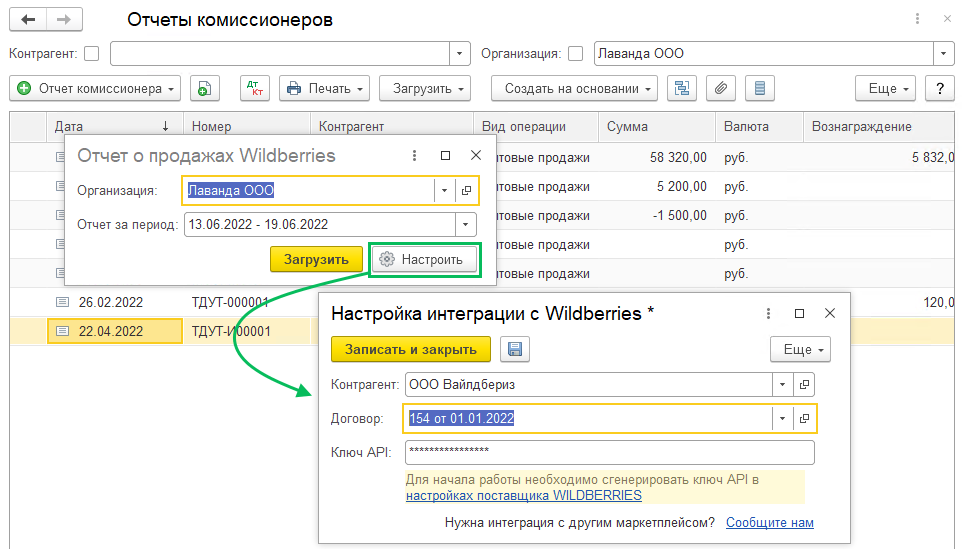The image size is (962, 549).
Task: Open help with the question mark button
Action: [939, 89]
